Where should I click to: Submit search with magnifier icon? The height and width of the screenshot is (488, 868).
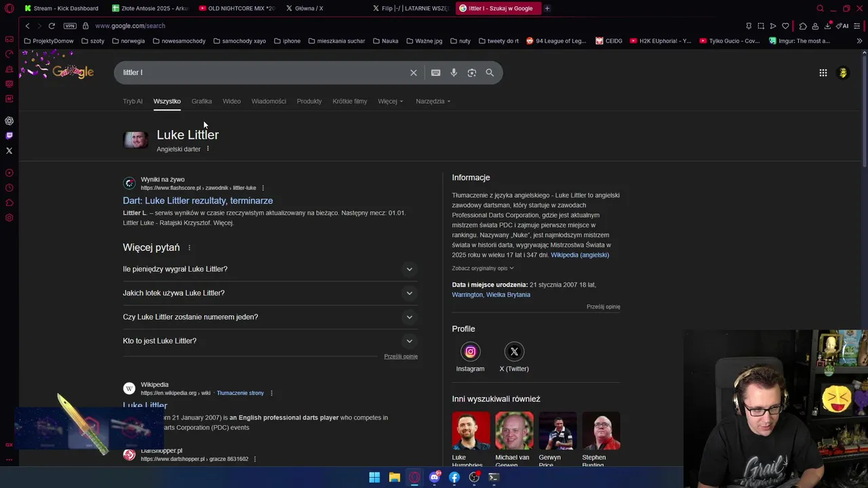(x=490, y=73)
